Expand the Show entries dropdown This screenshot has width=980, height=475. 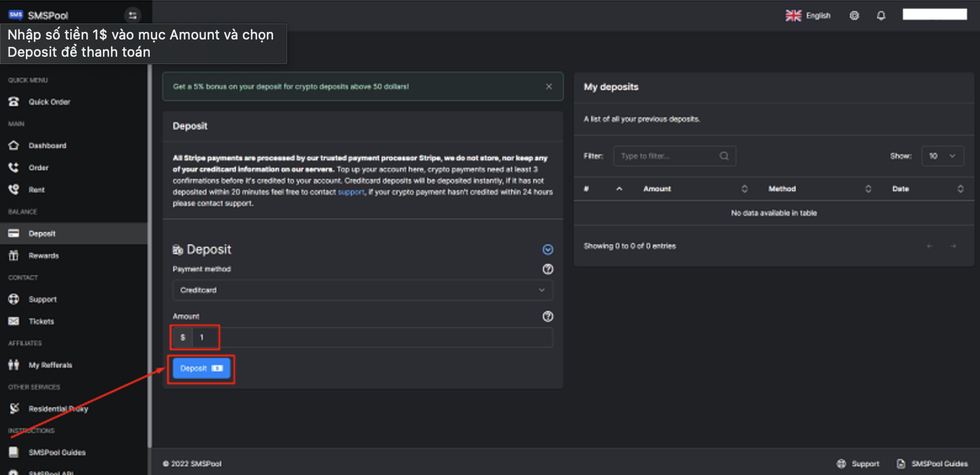[942, 156]
